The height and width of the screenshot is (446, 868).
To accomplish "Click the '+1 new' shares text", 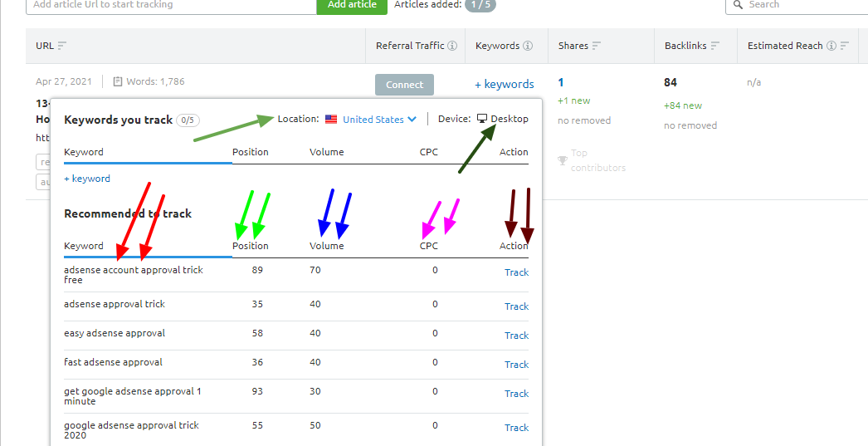I will [x=574, y=100].
